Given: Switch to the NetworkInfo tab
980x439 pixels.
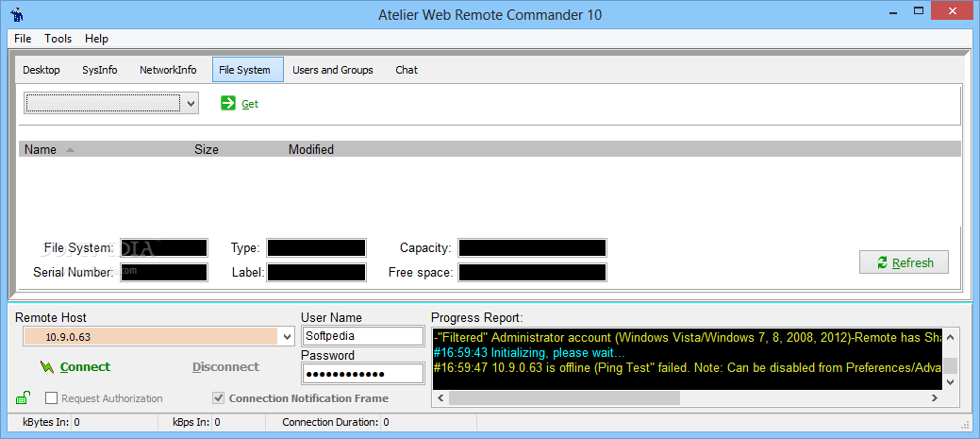Looking at the screenshot, I should point(168,70).
